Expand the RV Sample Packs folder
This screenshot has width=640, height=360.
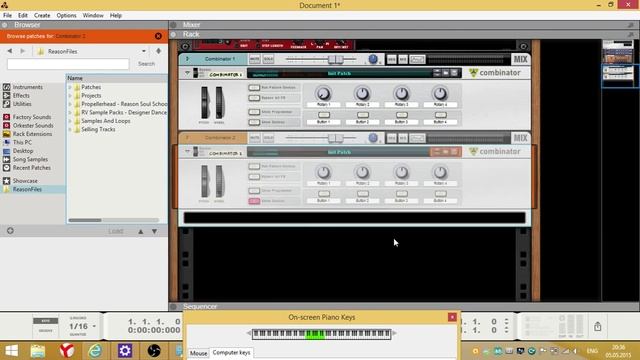click(70, 113)
